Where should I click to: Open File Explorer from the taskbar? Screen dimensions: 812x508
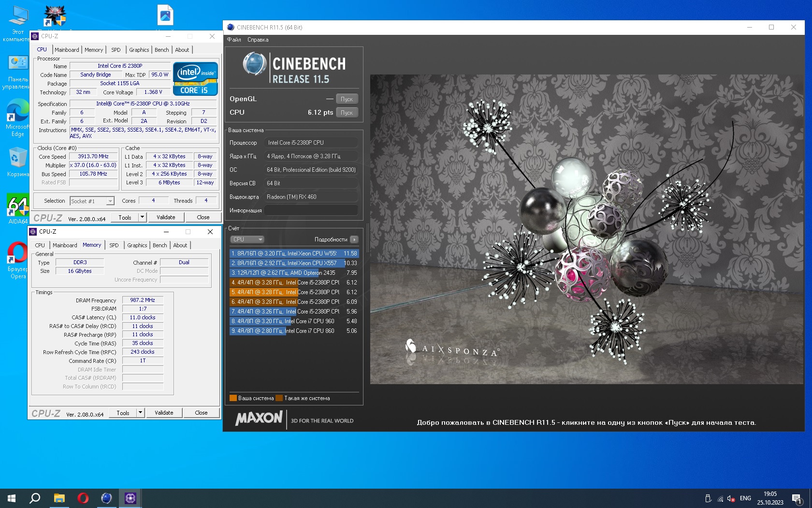(59, 498)
